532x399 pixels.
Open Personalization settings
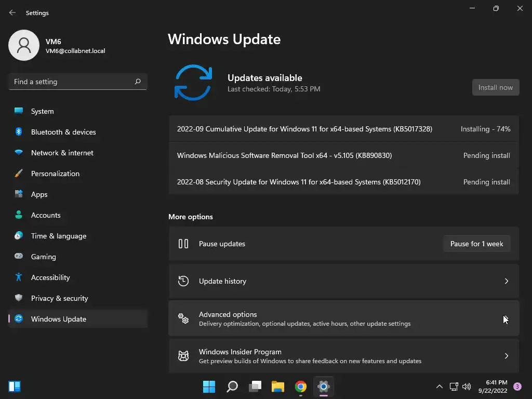click(78, 174)
